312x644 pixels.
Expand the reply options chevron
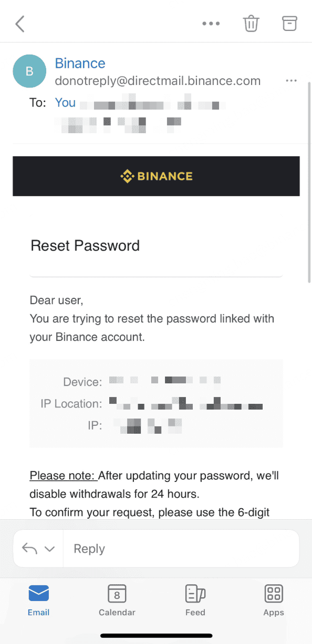pos(50,549)
